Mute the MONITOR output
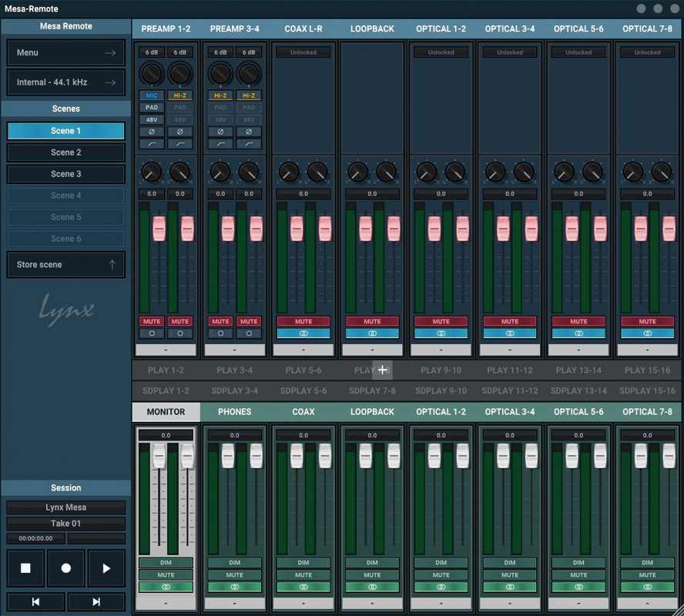 point(166,575)
